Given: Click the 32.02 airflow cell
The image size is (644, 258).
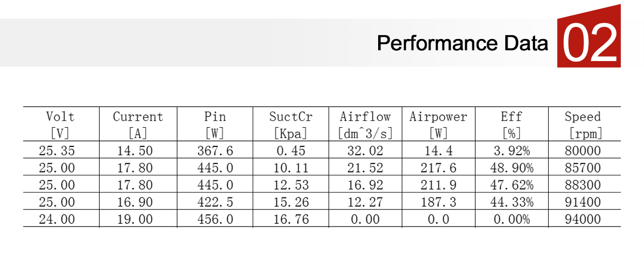Looking at the screenshot, I should 364,150.
